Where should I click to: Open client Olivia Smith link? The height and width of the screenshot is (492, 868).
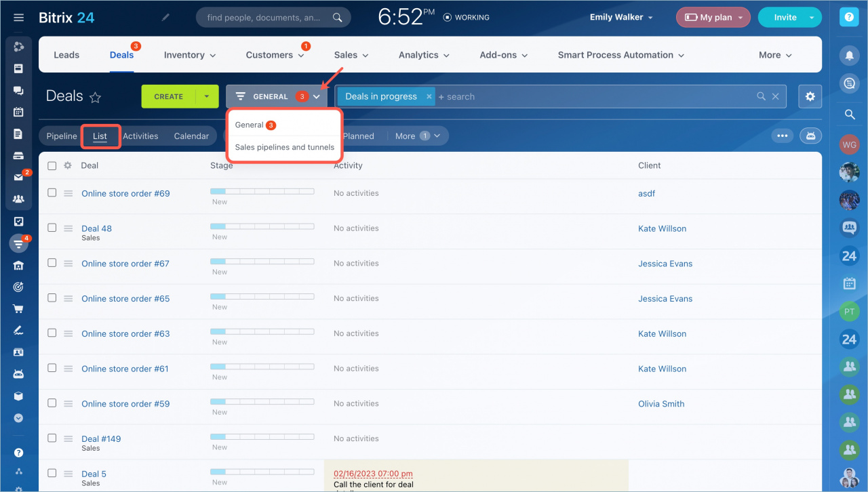(x=661, y=404)
